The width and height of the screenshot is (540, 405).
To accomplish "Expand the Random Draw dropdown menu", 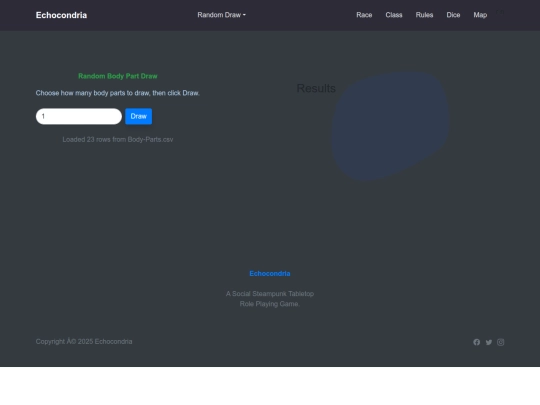I will [221, 15].
